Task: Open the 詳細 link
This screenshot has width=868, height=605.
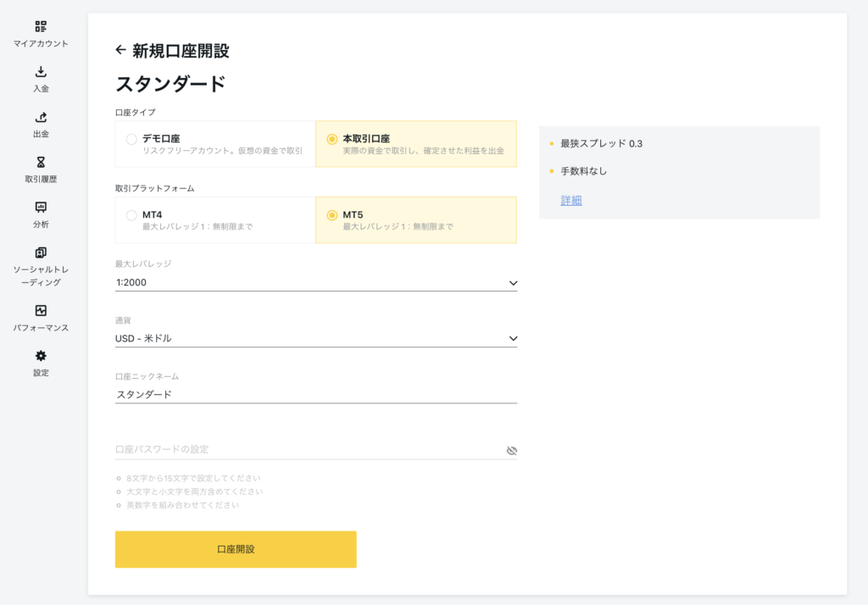Action: [571, 200]
